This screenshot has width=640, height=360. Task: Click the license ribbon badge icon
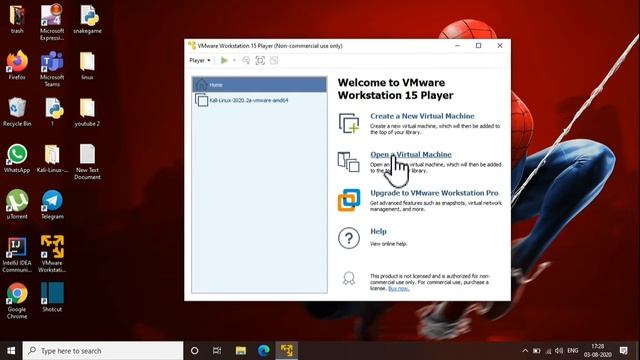(x=349, y=278)
